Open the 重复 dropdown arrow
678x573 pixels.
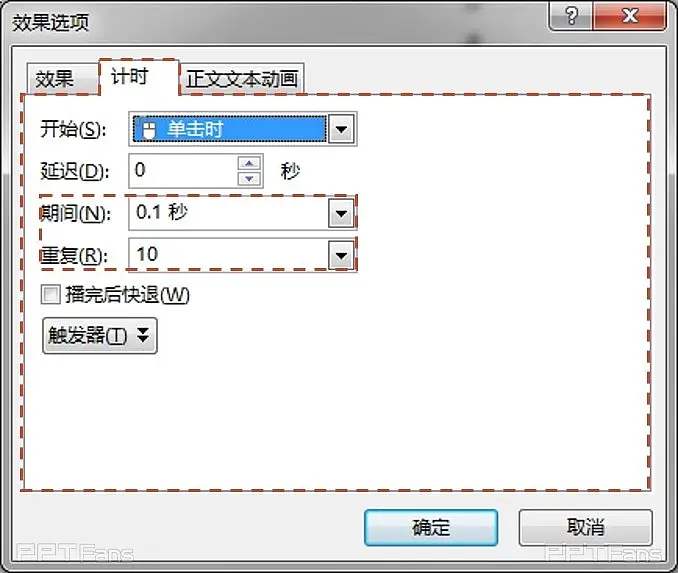tap(342, 255)
